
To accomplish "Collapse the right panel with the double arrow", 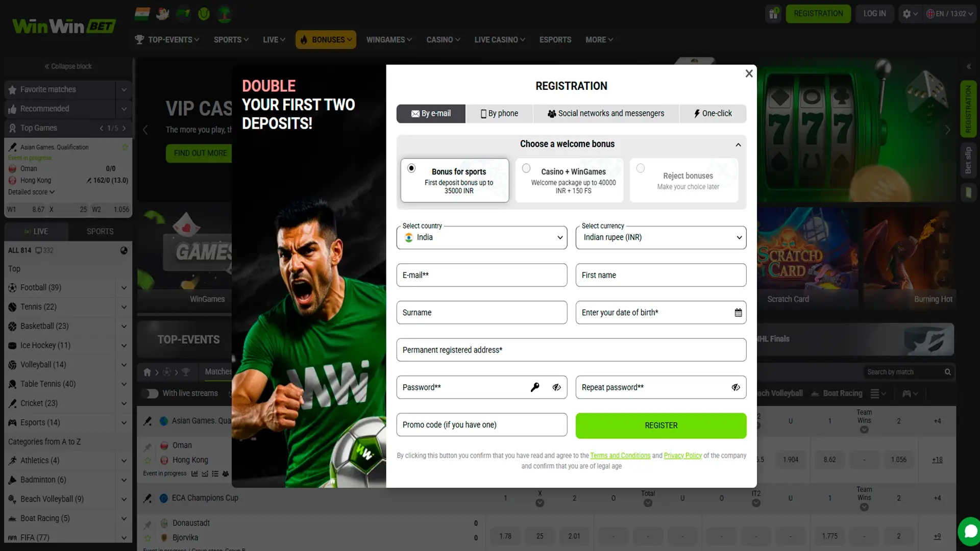I will pyautogui.click(x=968, y=66).
